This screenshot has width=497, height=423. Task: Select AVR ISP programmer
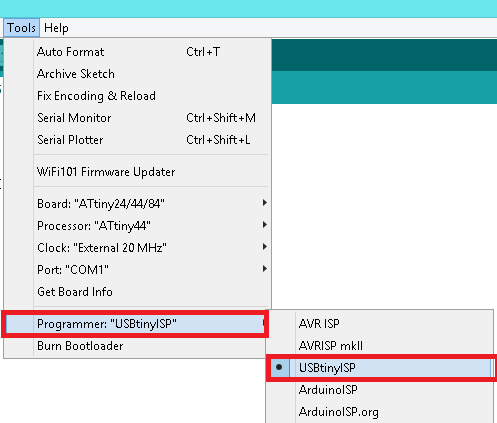click(380, 323)
